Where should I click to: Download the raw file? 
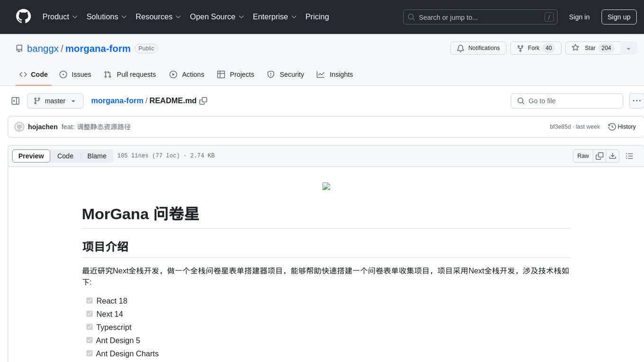point(613,156)
